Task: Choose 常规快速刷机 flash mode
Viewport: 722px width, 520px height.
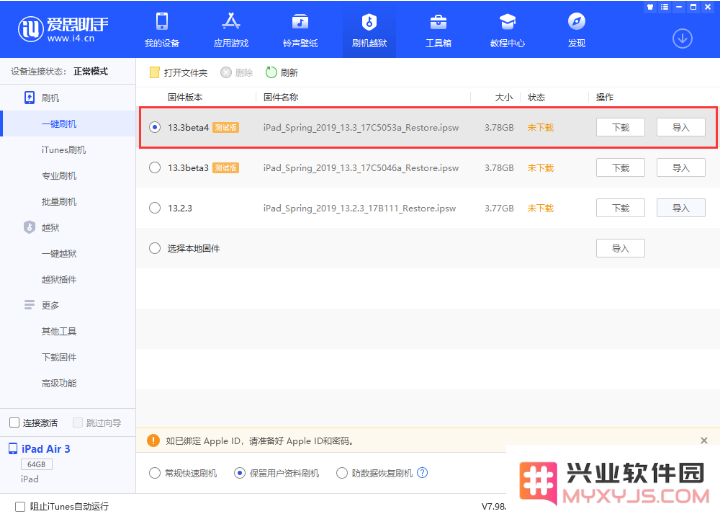Action: 155,473
